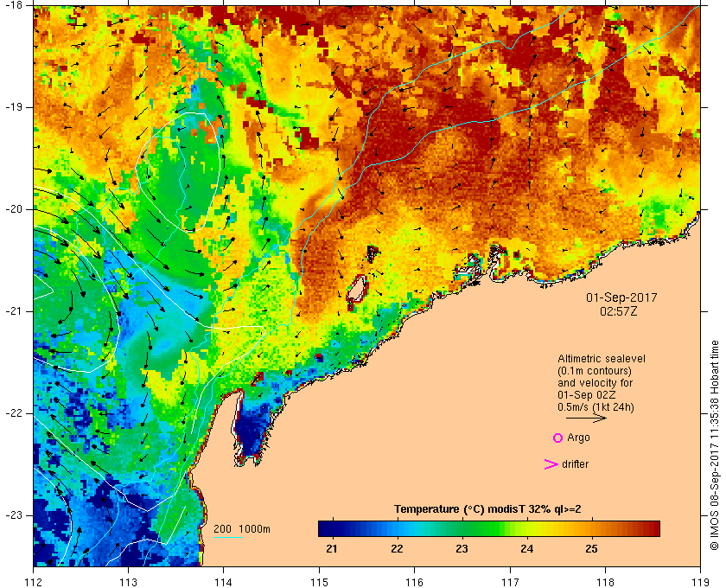Click the 'Temperature (°C) modisT 32% ql>=2' title
The image size is (726, 588).
pyautogui.click(x=487, y=509)
